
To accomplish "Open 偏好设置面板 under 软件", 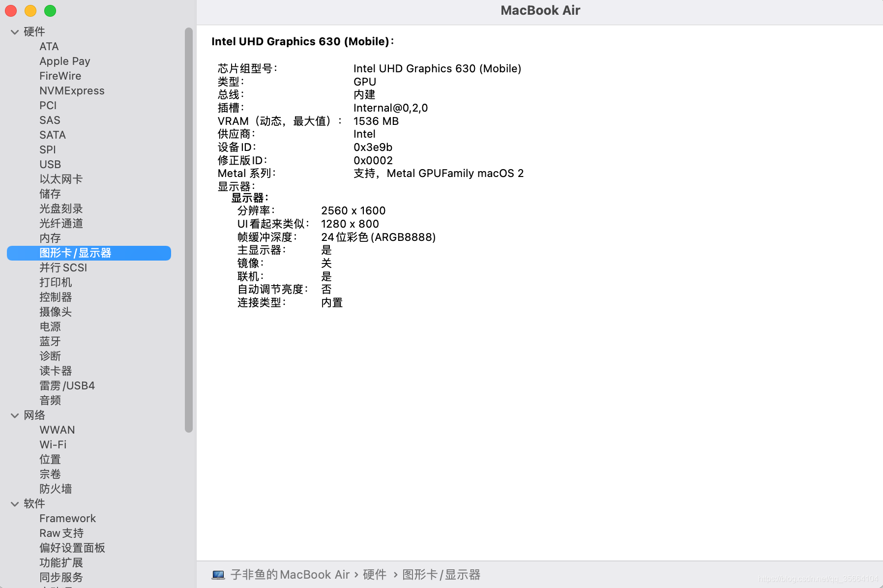I will (72, 548).
